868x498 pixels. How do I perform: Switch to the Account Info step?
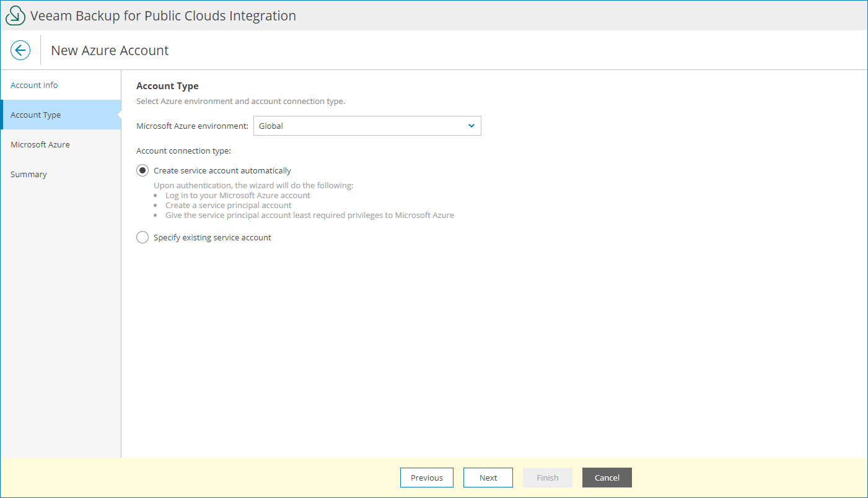(33, 85)
